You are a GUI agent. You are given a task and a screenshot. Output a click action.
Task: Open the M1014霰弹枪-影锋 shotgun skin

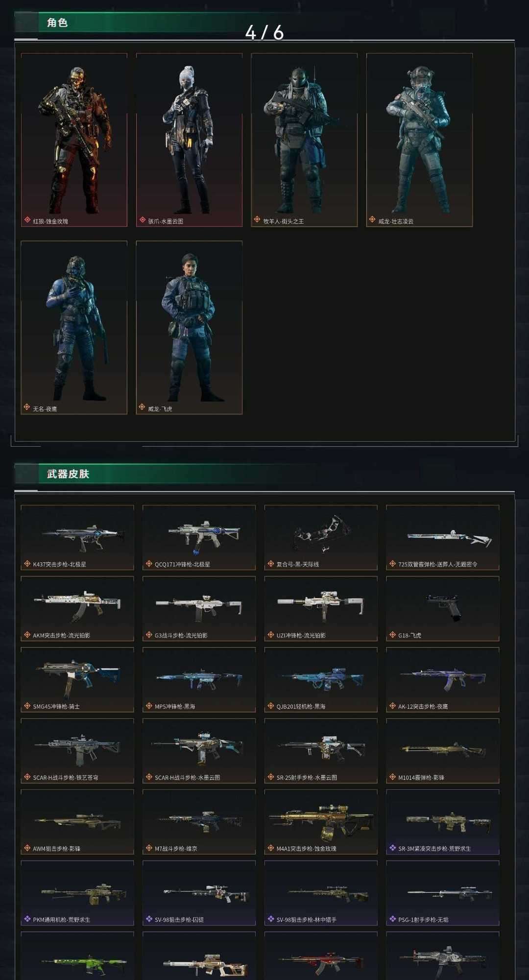[443, 751]
